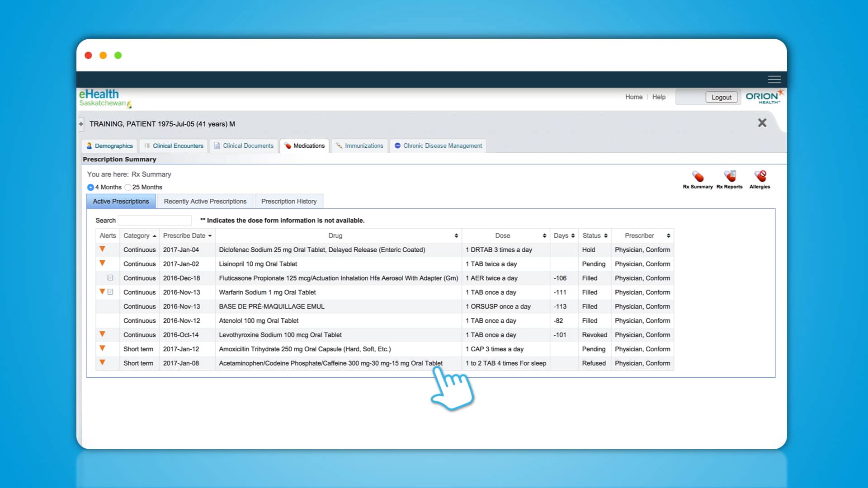
Task: Click the alert triangle on the Diclofenac row
Action: (x=102, y=249)
